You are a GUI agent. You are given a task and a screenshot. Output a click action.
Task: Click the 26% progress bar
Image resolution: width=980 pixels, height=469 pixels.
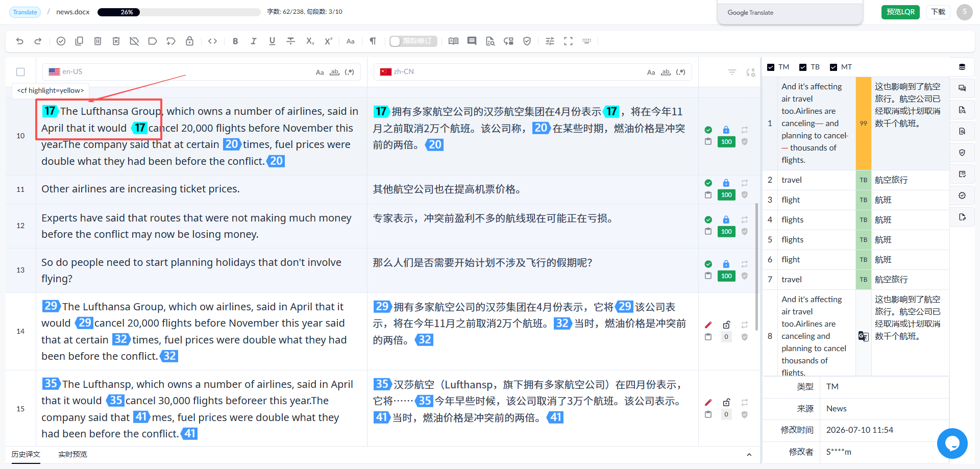click(x=179, y=12)
